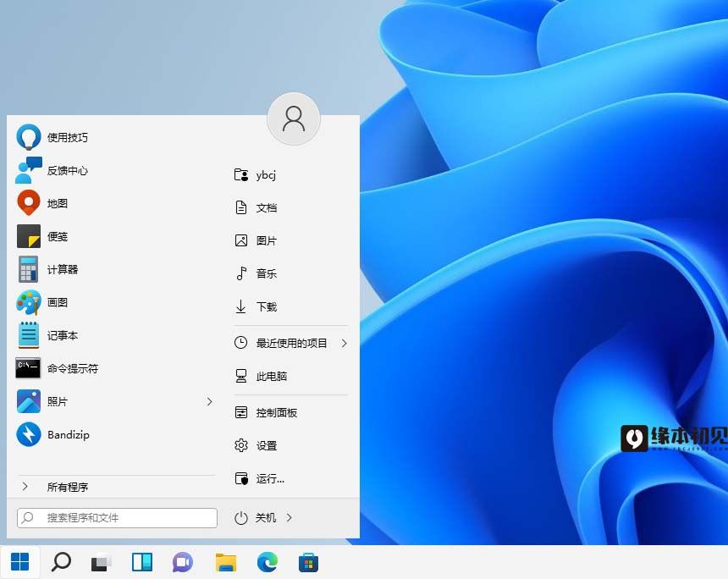Image resolution: width=728 pixels, height=579 pixels.
Task: Click the 使用技巧 program label
Action: pos(68,137)
